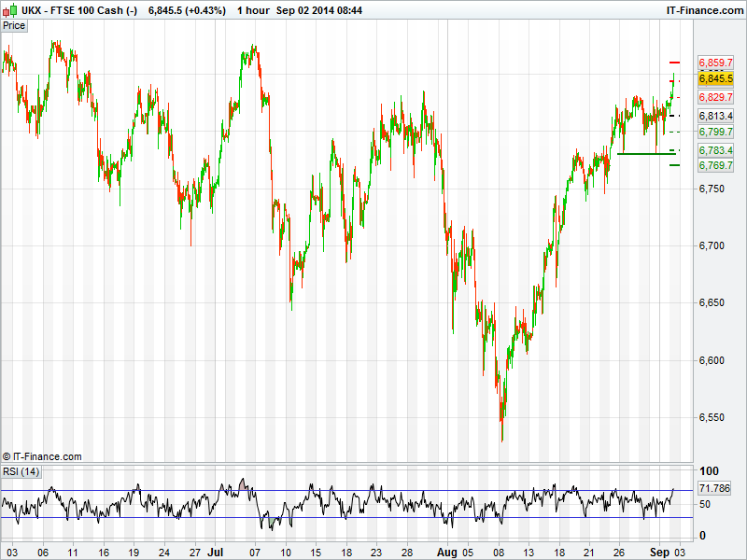Viewport: 747px width, 560px height.
Task: Click the 6,650 price axis label
Action: tap(712, 302)
